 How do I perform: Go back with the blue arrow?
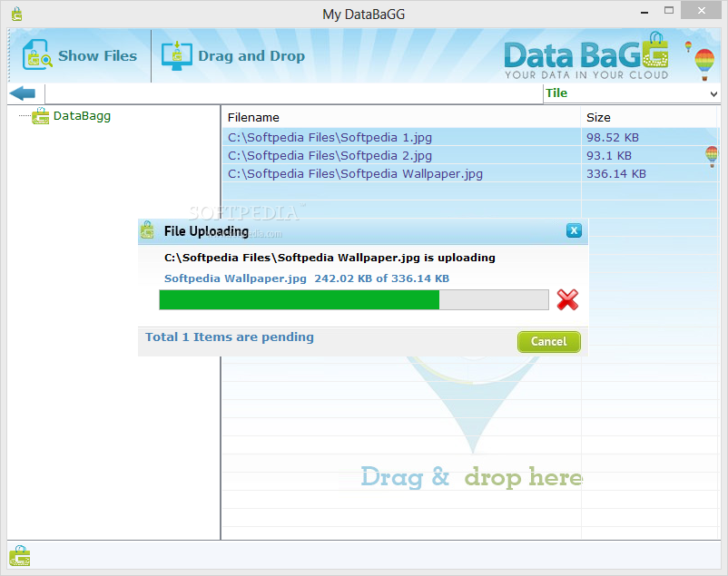[23, 93]
